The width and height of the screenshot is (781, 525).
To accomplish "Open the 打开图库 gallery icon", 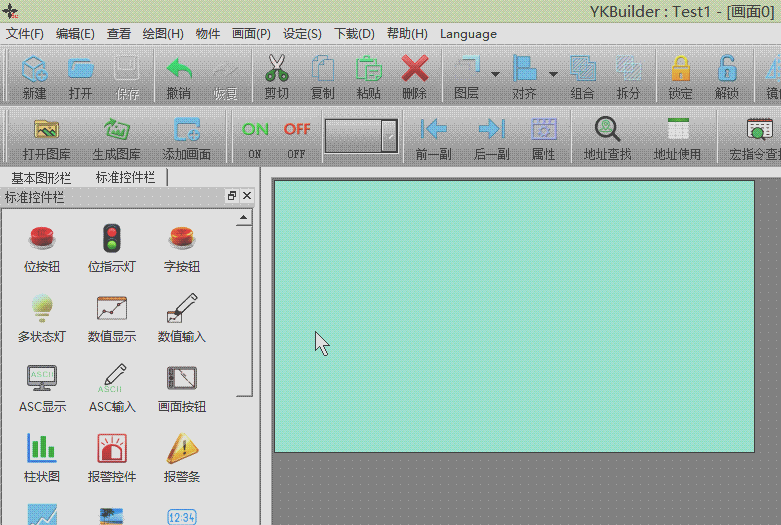I will 46,130.
